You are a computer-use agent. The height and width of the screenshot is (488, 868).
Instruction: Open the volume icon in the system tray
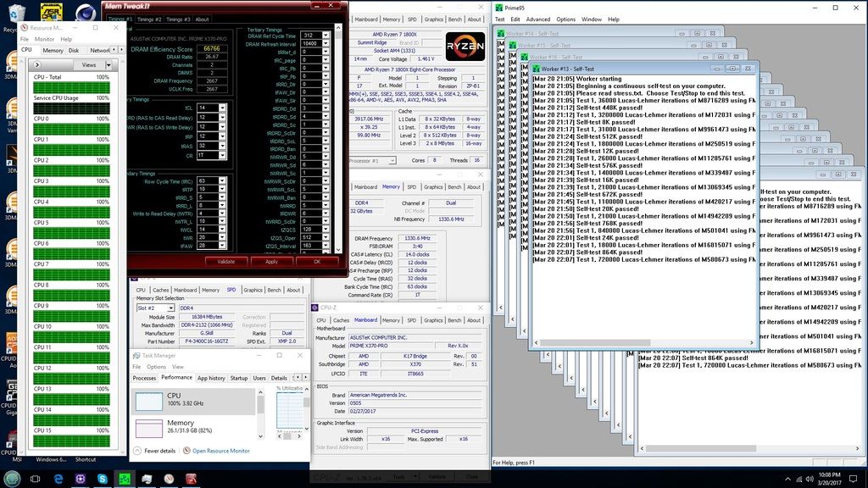click(x=810, y=479)
